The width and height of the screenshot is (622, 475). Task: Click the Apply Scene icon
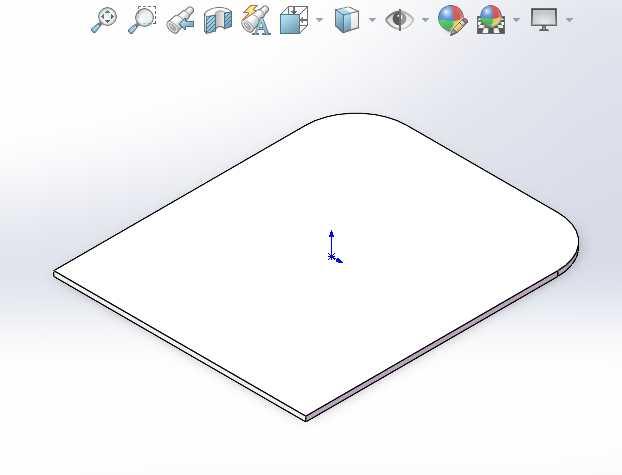pos(491,20)
